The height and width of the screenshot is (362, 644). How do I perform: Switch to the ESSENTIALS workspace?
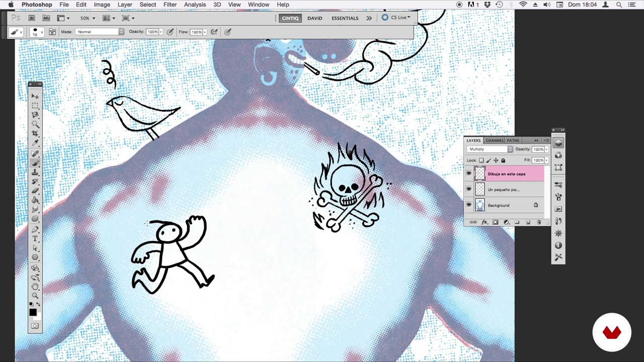tap(345, 18)
